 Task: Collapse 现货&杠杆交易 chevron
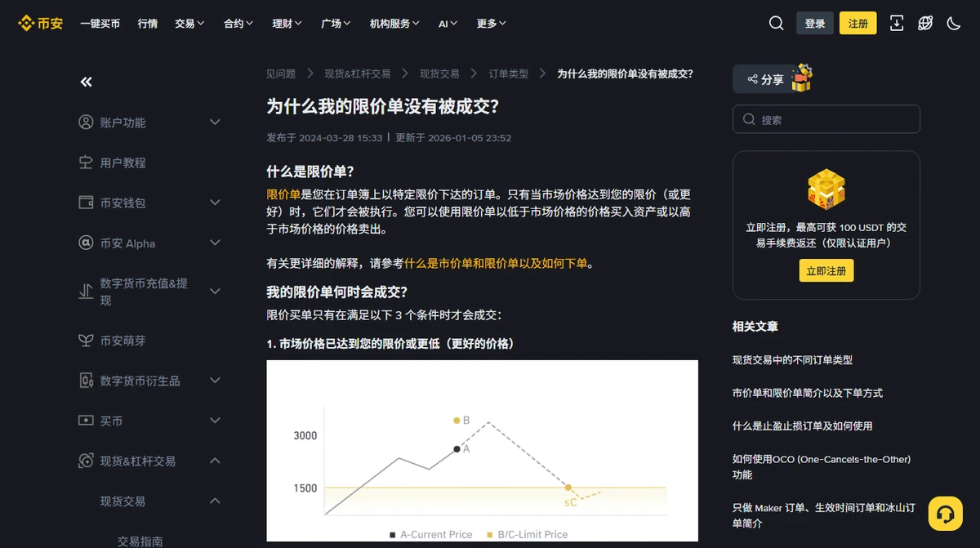[x=216, y=461]
